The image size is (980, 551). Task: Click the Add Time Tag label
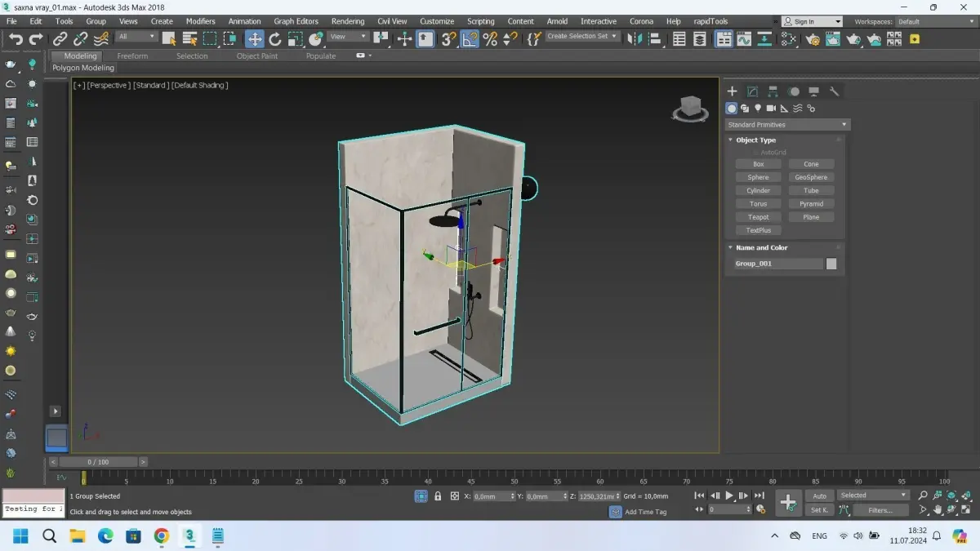click(x=645, y=512)
